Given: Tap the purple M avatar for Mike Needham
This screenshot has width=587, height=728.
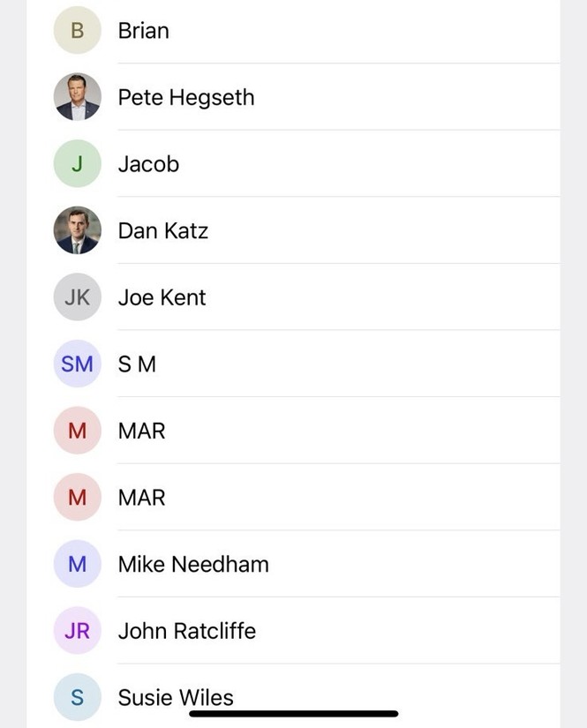Looking at the screenshot, I should pos(77,564).
